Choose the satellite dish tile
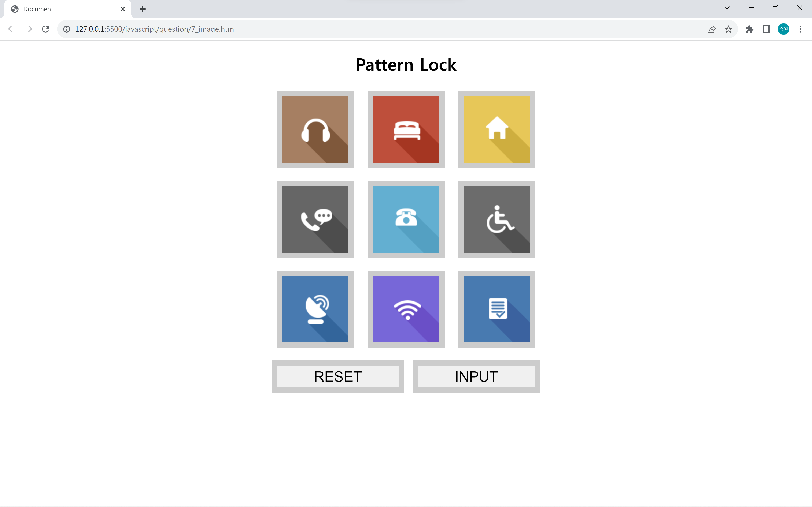This screenshot has width=812, height=507. pos(315,309)
